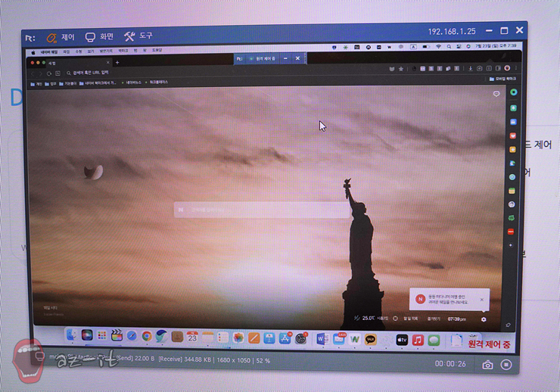Screen dimensions: 560x392
Task: Capture a screenshot with the camera icon
Action: [x=487, y=365]
